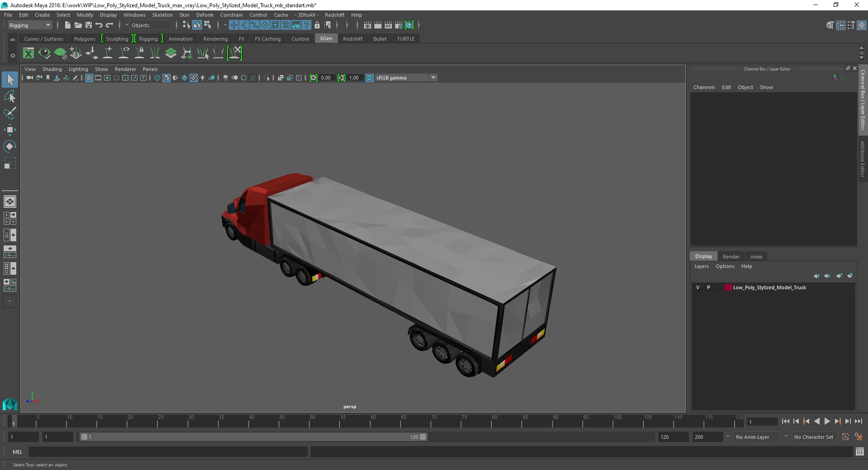This screenshot has width=868, height=470.
Task: Toggle layer playback P box
Action: [708, 287]
